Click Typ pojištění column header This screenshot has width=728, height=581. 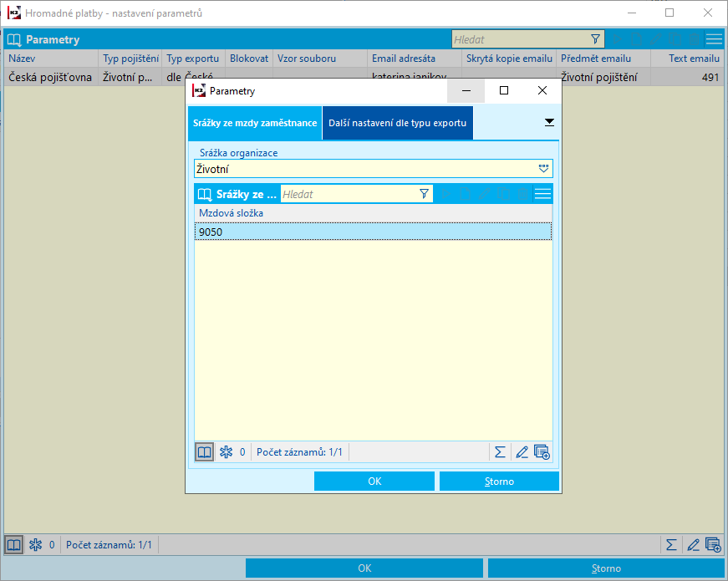point(130,59)
